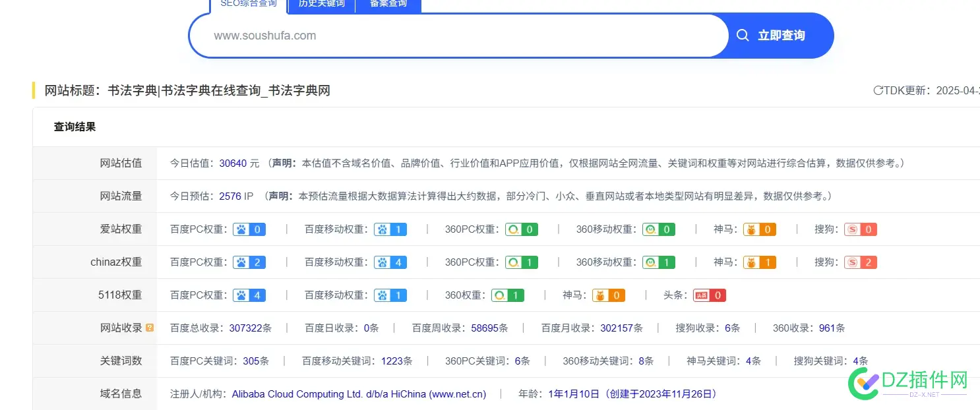Click the www.soushufa.com search input field
The image size is (980, 410).
[x=458, y=36]
